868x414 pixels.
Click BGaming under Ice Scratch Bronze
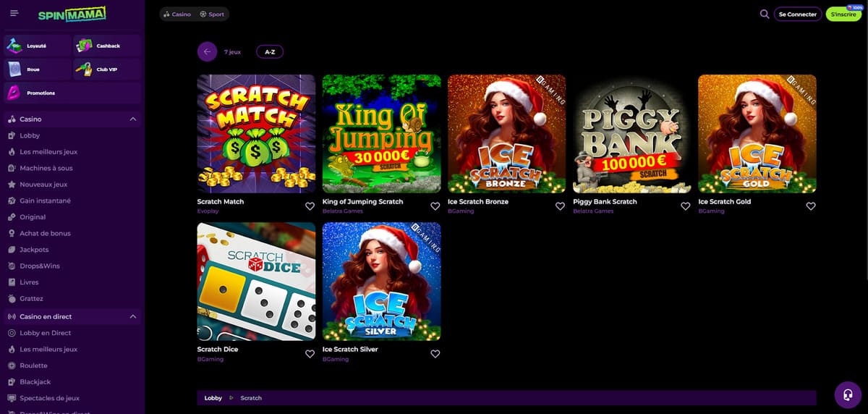pyautogui.click(x=459, y=211)
